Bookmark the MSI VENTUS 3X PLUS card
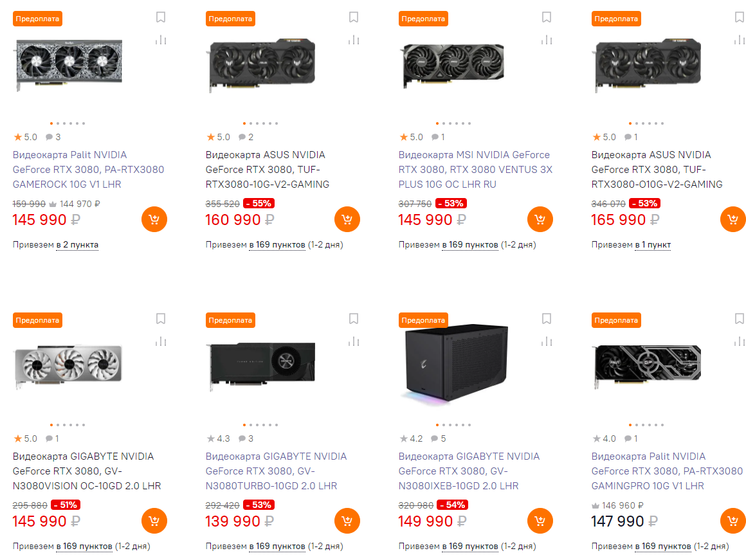This screenshot has height=560, width=746. point(547,17)
